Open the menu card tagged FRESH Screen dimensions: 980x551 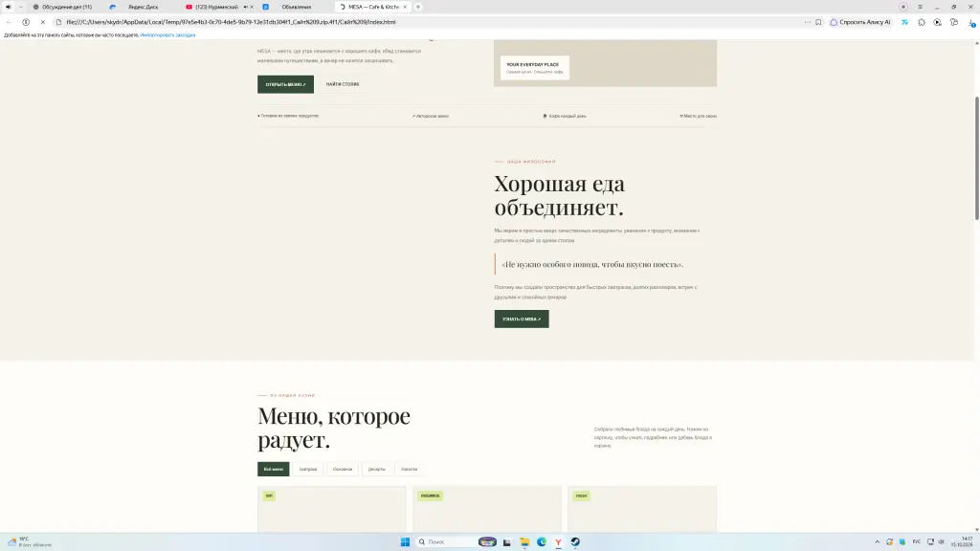click(x=642, y=509)
